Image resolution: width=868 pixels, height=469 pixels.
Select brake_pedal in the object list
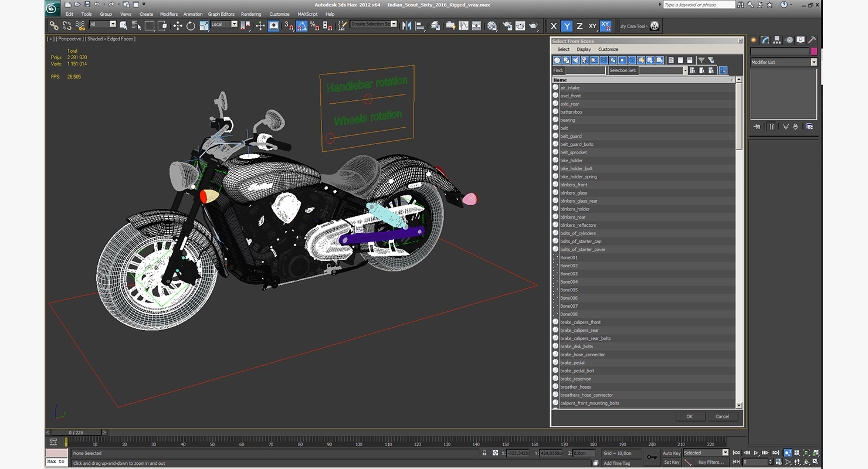point(572,363)
